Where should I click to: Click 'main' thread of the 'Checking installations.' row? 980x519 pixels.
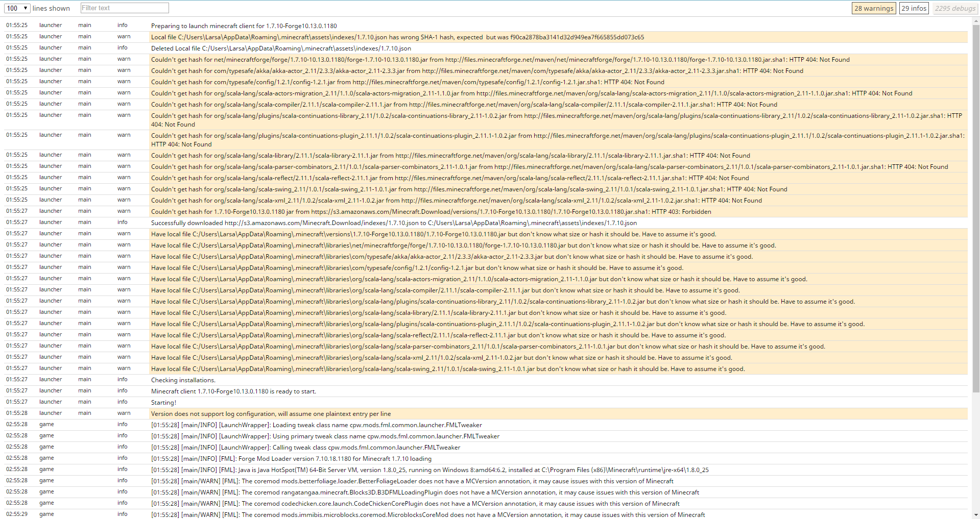85,379
